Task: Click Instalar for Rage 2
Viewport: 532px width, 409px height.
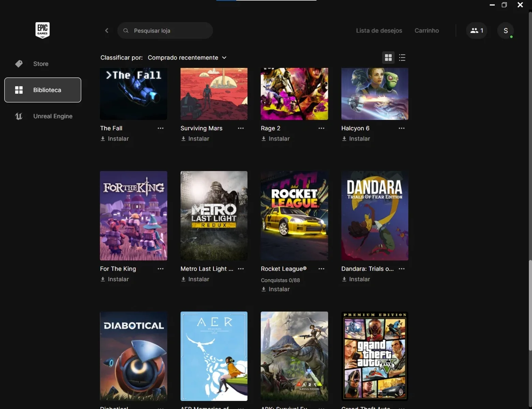Action: pyautogui.click(x=279, y=139)
